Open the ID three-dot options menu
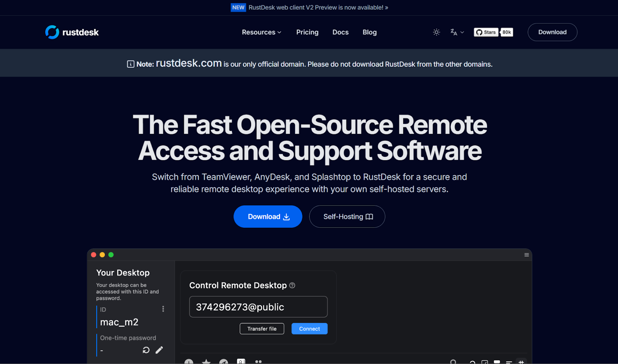Screen dimensions: 618x364 click(163, 309)
